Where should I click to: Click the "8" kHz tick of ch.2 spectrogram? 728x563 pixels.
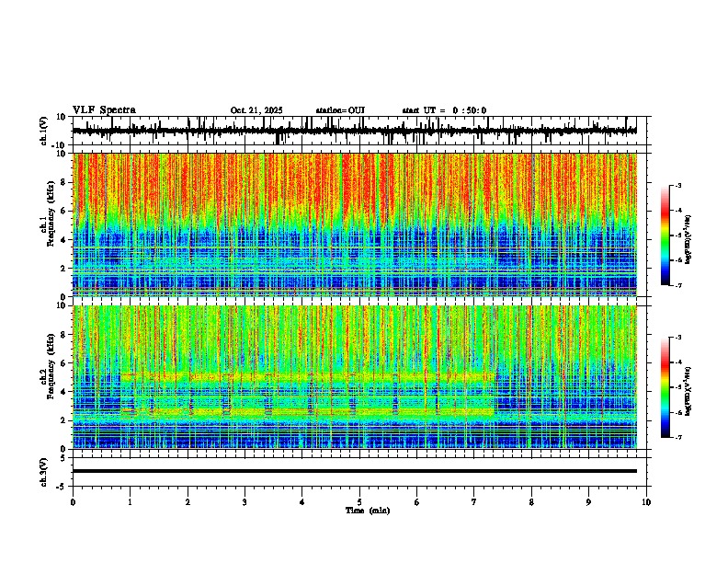point(64,335)
